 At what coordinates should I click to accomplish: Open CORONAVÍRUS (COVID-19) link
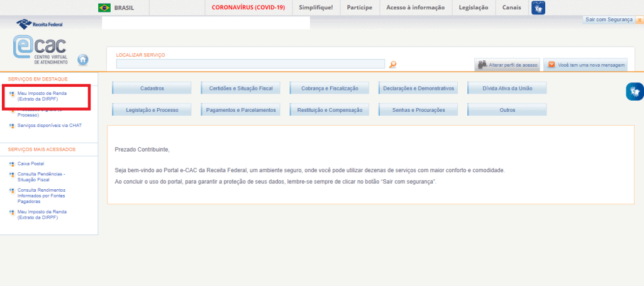tap(248, 8)
